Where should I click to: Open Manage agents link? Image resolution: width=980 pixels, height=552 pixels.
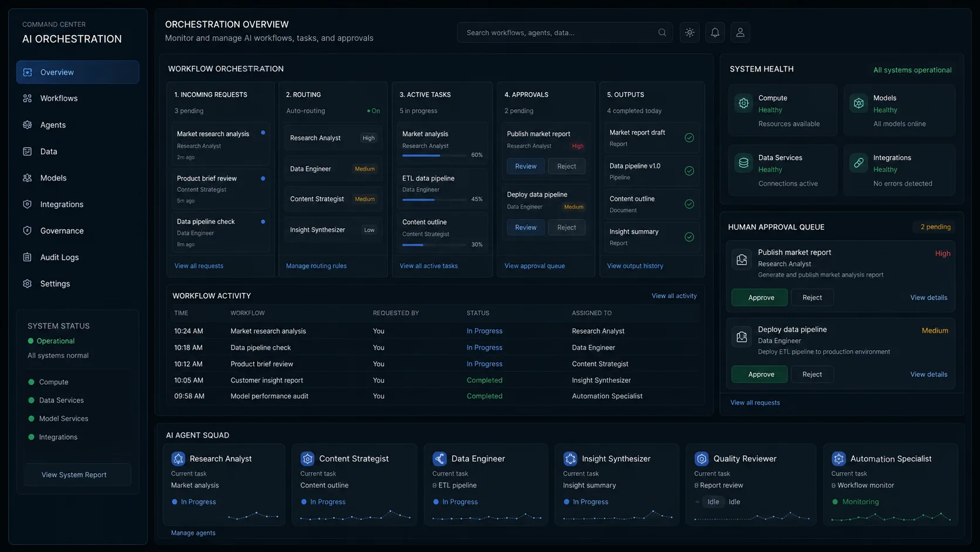tap(193, 533)
